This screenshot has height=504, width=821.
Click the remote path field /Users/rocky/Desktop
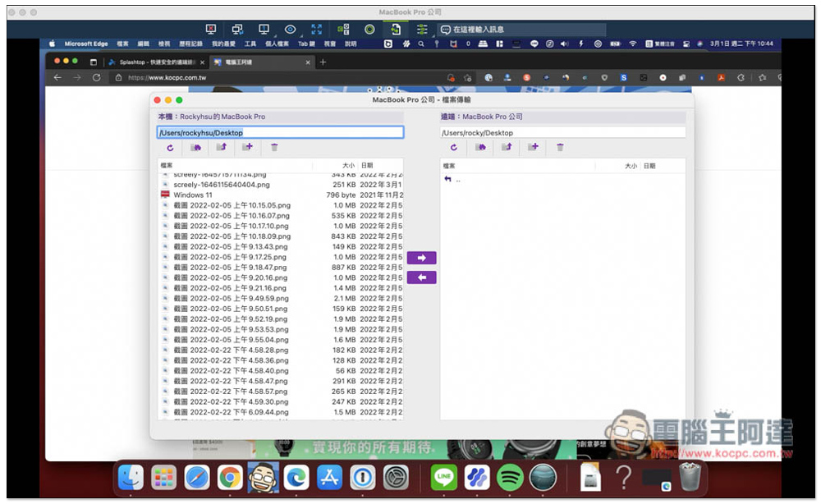562,132
